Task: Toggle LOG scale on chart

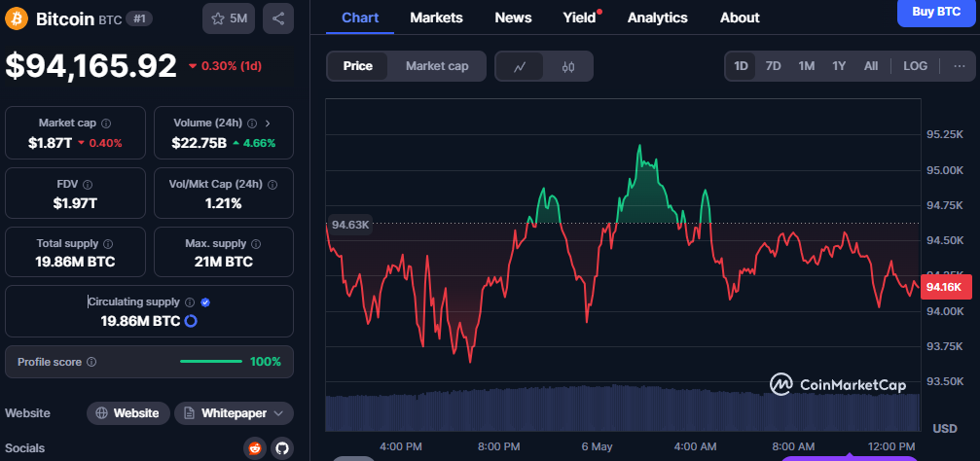Action: [915, 66]
